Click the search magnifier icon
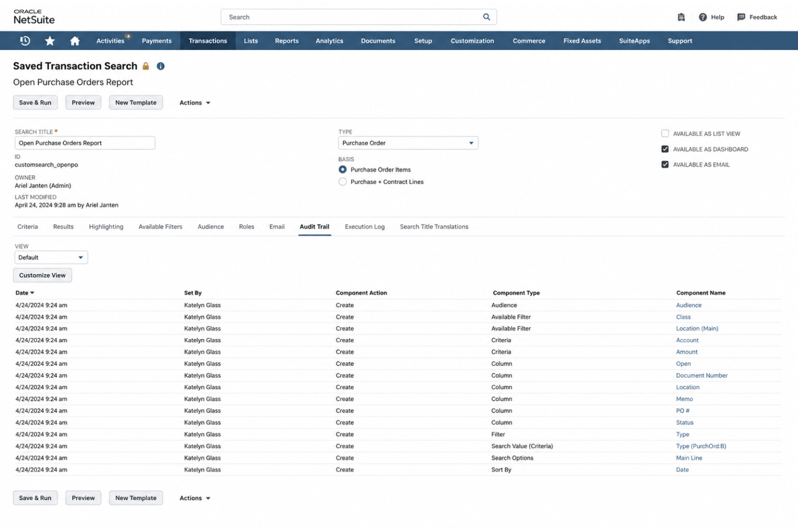798x532 pixels. coord(486,17)
